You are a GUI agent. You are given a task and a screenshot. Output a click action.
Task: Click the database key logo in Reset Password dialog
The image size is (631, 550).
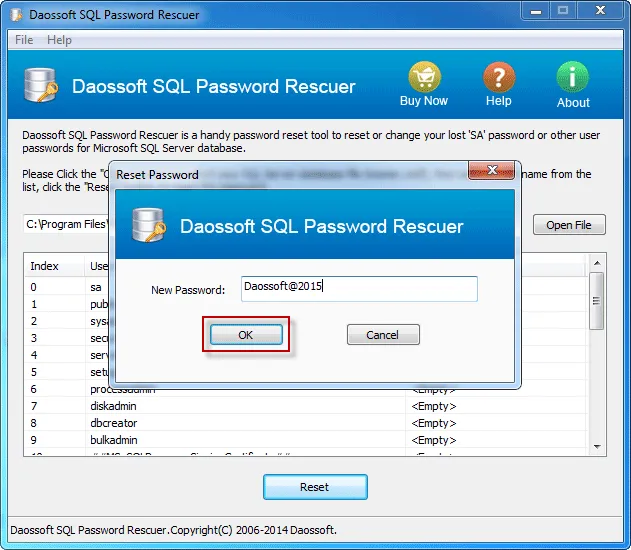coord(149,225)
